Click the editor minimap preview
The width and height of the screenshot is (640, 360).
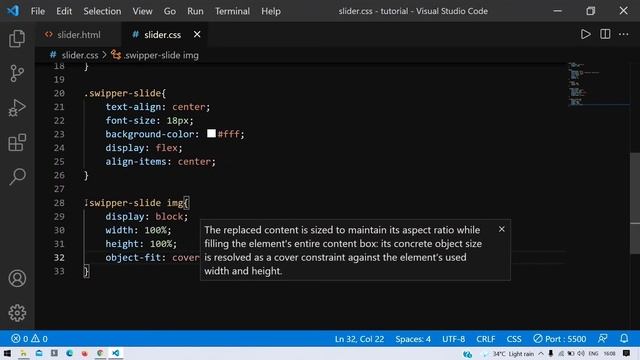click(x=598, y=84)
